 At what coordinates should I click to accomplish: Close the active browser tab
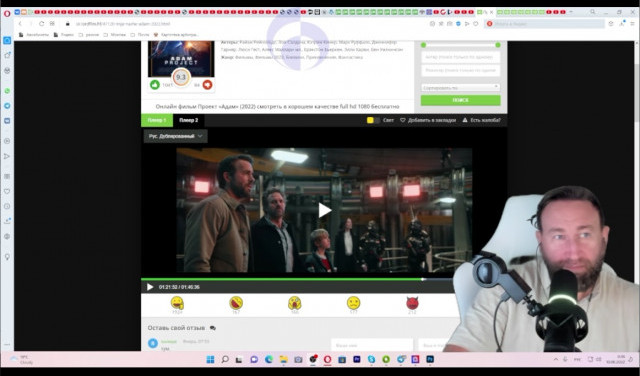491,12
